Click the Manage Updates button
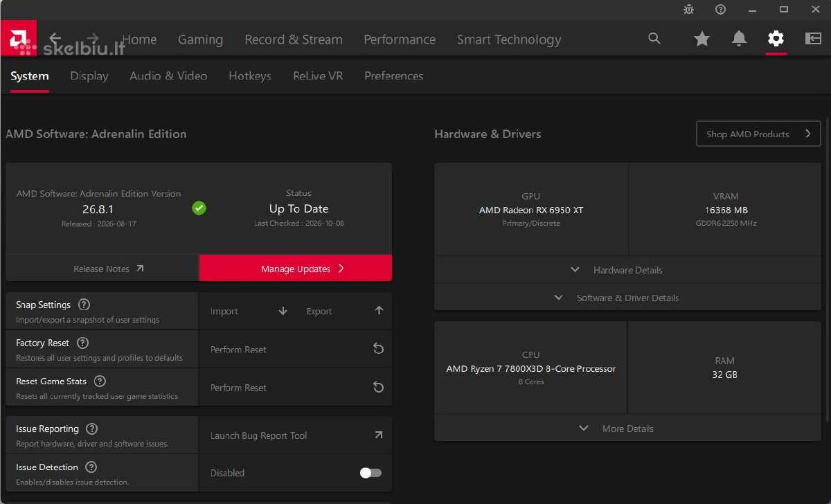831x504 pixels. [296, 269]
